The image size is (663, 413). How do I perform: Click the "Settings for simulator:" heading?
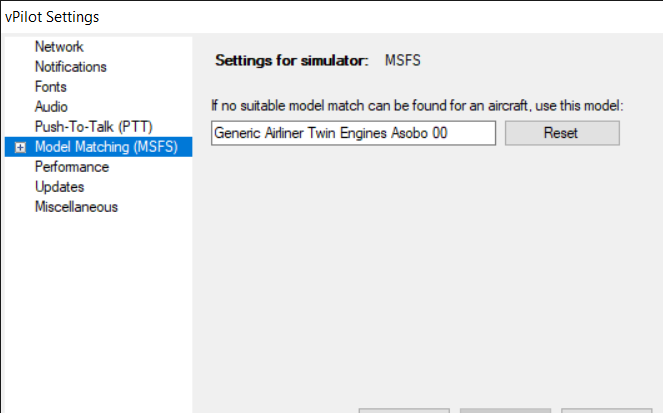[293, 61]
